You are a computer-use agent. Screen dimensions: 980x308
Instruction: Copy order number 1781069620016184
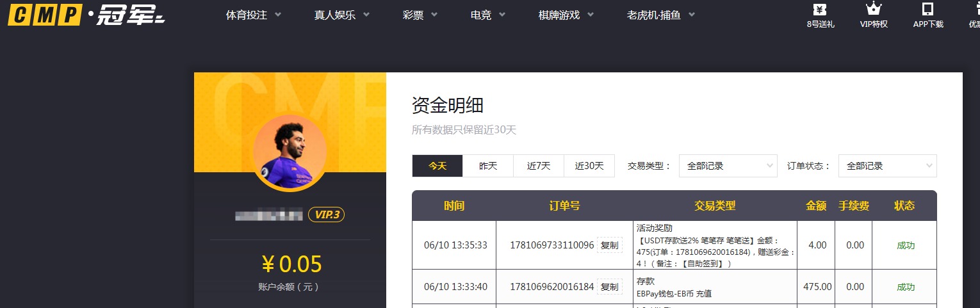click(609, 287)
